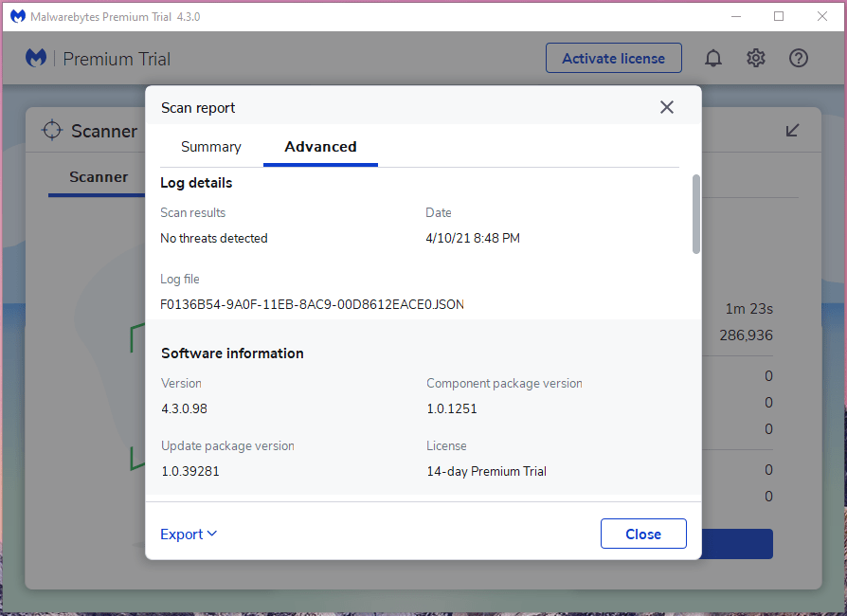
Task: Click the Scanner crosshair icon
Action: tap(52, 130)
